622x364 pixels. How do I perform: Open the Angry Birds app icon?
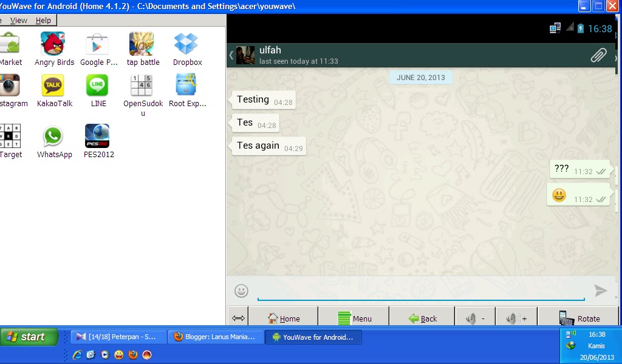[53, 44]
